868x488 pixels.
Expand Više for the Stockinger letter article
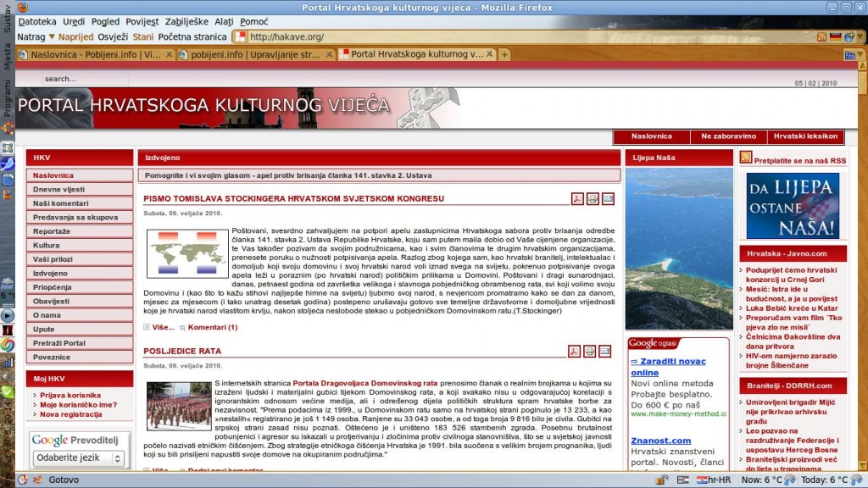click(163, 327)
